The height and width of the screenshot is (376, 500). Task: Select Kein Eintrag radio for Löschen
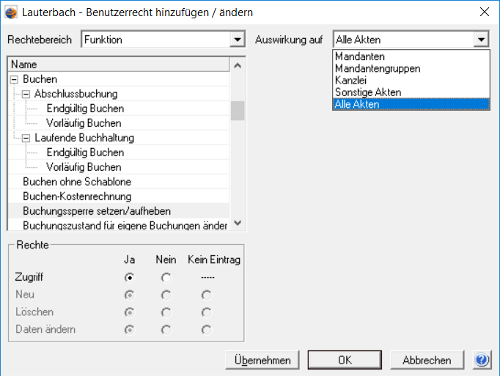pyautogui.click(x=206, y=312)
